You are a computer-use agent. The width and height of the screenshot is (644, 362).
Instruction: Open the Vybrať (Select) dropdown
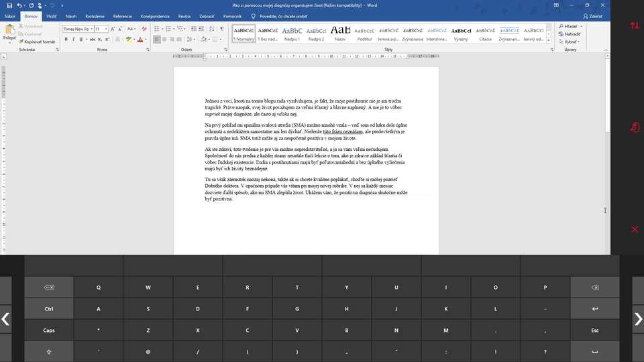click(x=570, y=42)
